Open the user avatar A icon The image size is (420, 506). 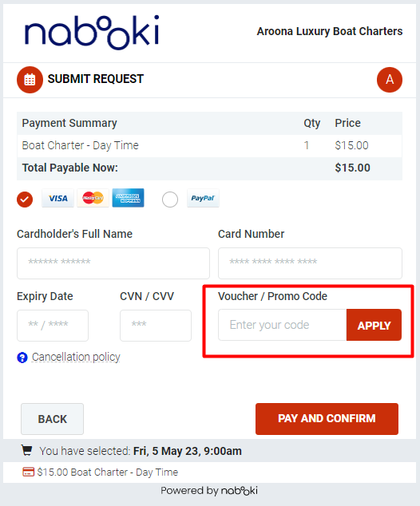coord(390,80)
